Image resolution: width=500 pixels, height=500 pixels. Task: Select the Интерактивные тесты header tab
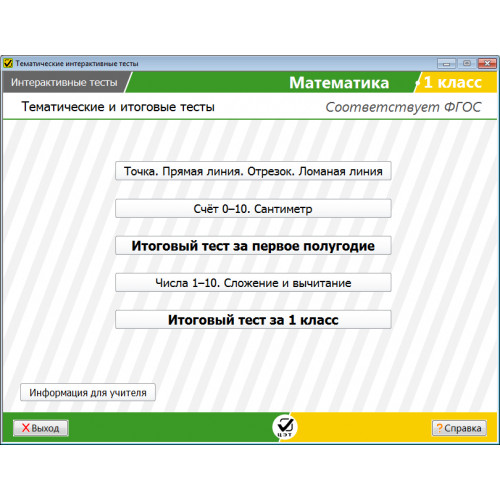(x=64, y=82)
